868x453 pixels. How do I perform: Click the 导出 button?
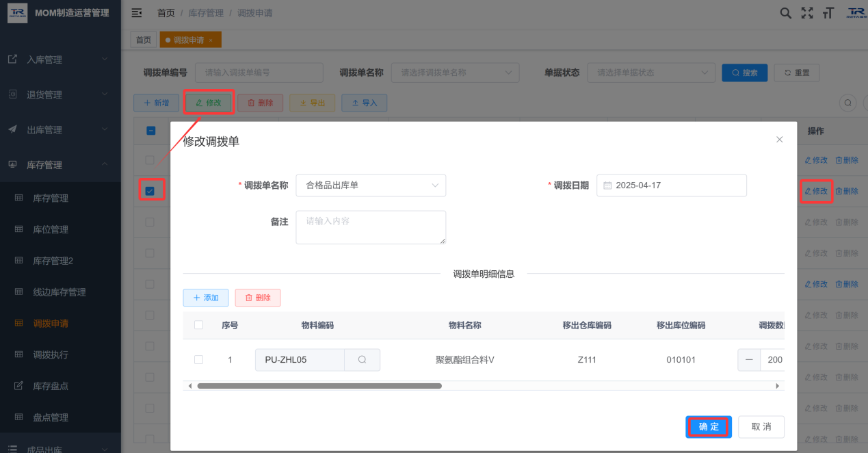point(313,103)
